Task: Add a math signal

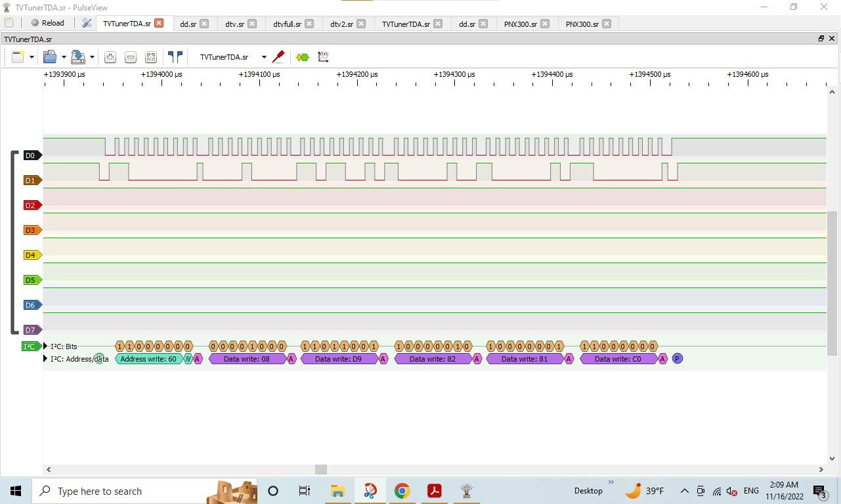Action: tap(323, 57)
